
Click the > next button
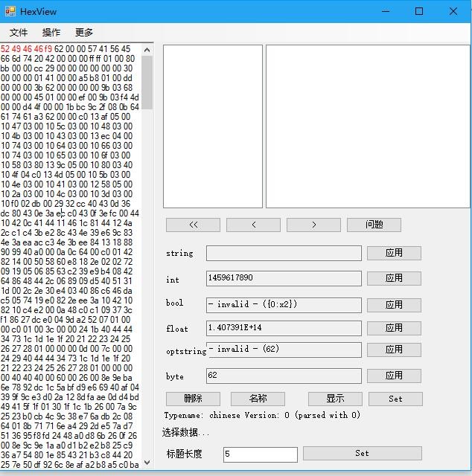[313, 225]
